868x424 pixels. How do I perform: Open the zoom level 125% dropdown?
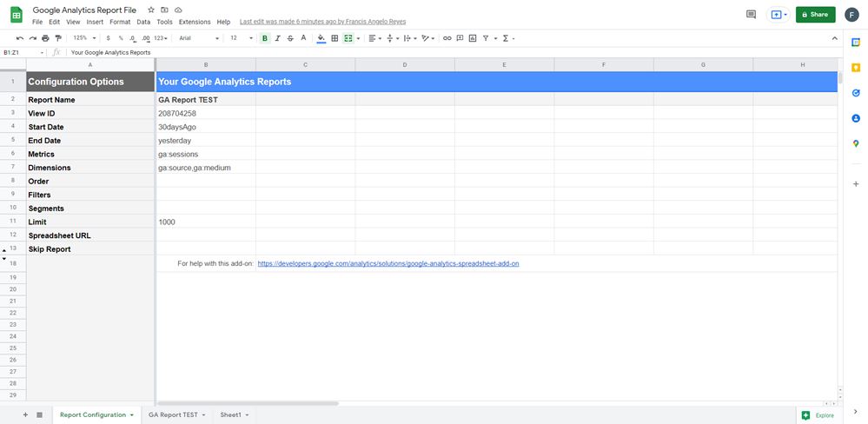click(84, 38)
